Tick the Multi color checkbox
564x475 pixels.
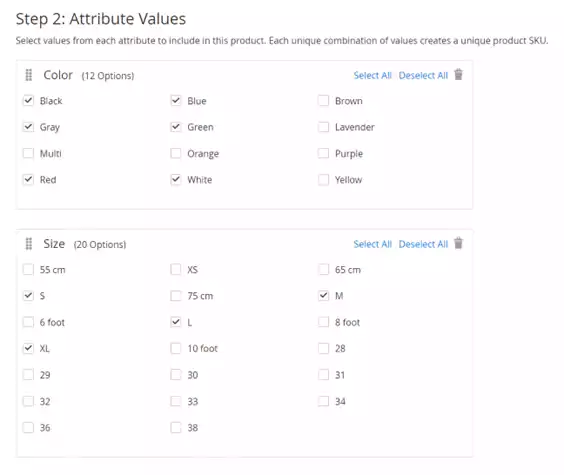[28, 153]
